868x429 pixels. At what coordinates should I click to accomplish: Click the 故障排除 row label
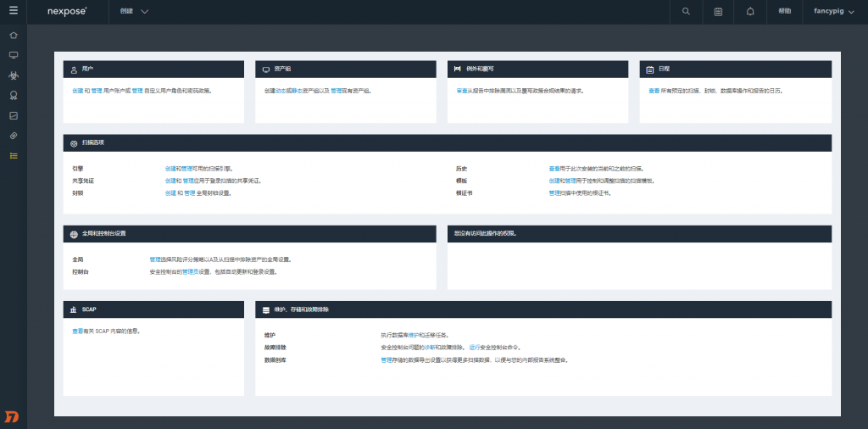tap(275, 348)
